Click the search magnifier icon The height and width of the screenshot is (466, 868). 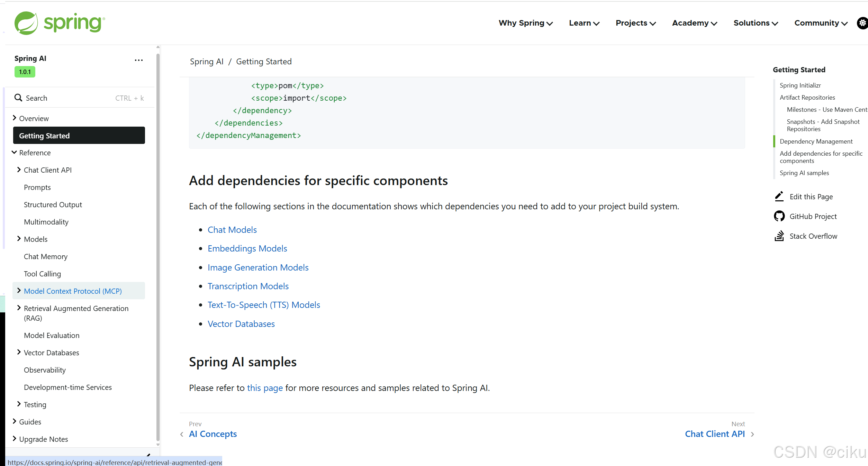18,98
